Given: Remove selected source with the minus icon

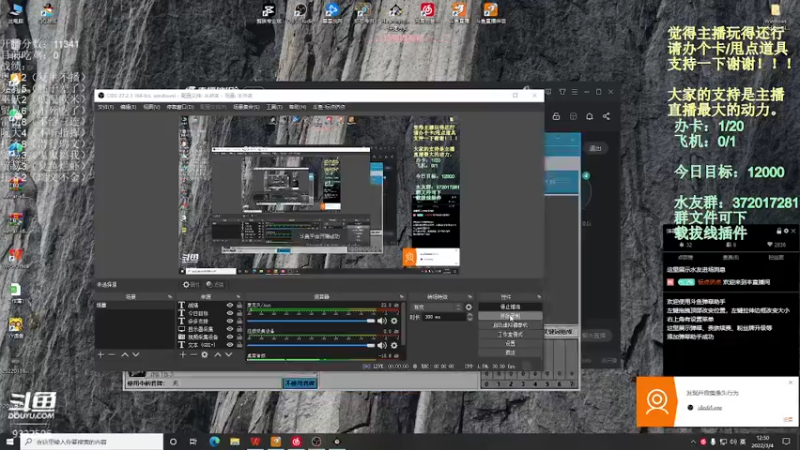Looking at the screenshot, I should pos(193,355).
